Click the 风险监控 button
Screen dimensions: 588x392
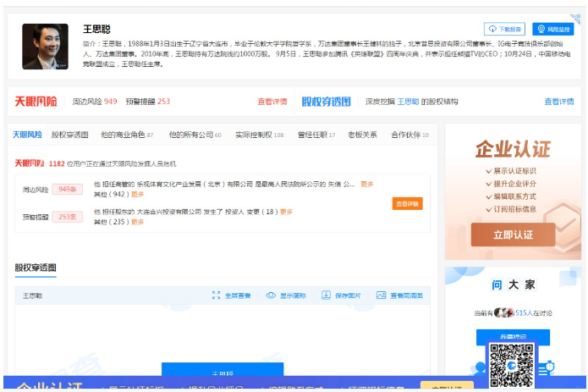pos(553,30)
